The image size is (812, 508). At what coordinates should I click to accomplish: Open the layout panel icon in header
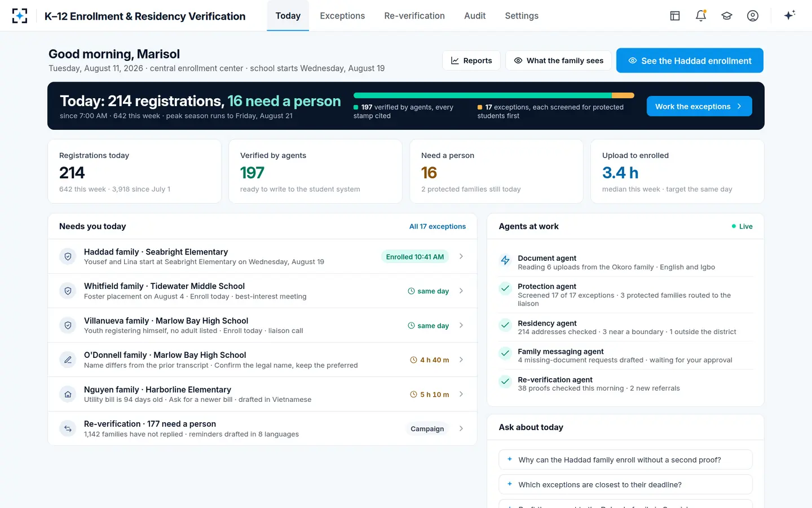[675, 16]
